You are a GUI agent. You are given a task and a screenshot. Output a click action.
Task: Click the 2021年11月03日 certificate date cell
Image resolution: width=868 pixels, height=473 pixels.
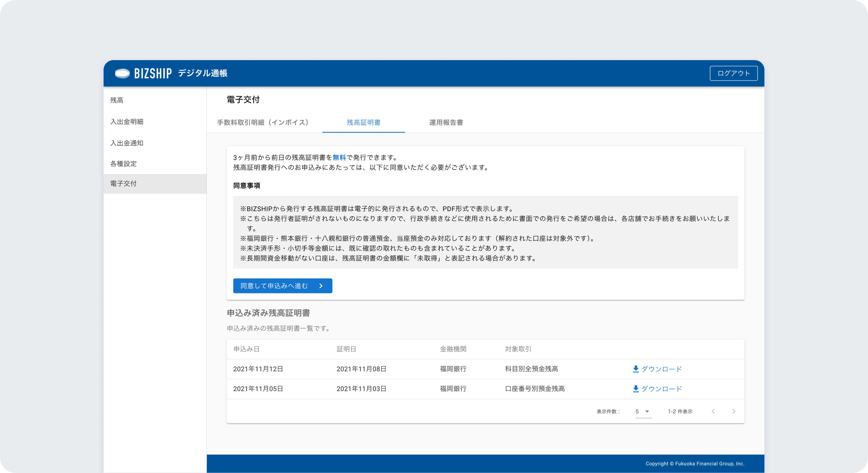click(x=361, y=389)
